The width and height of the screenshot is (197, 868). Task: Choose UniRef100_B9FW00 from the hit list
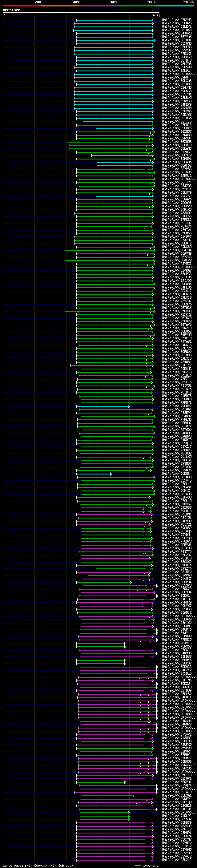[x=177, y=352]
